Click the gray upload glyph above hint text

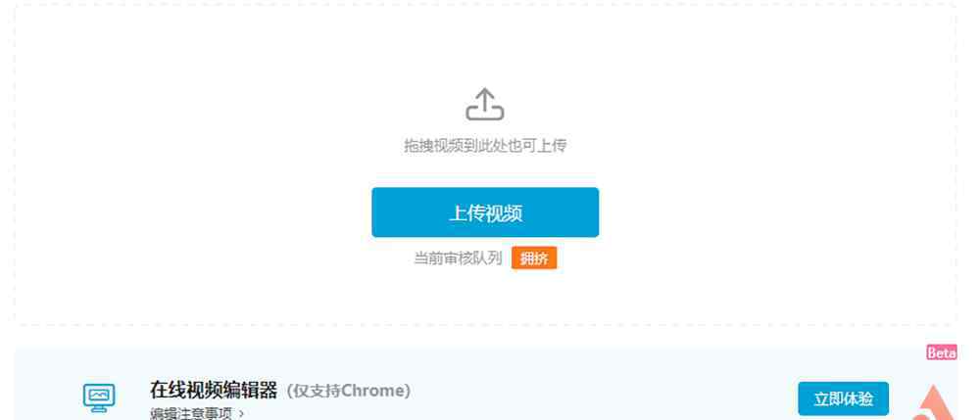click(485, 104)
